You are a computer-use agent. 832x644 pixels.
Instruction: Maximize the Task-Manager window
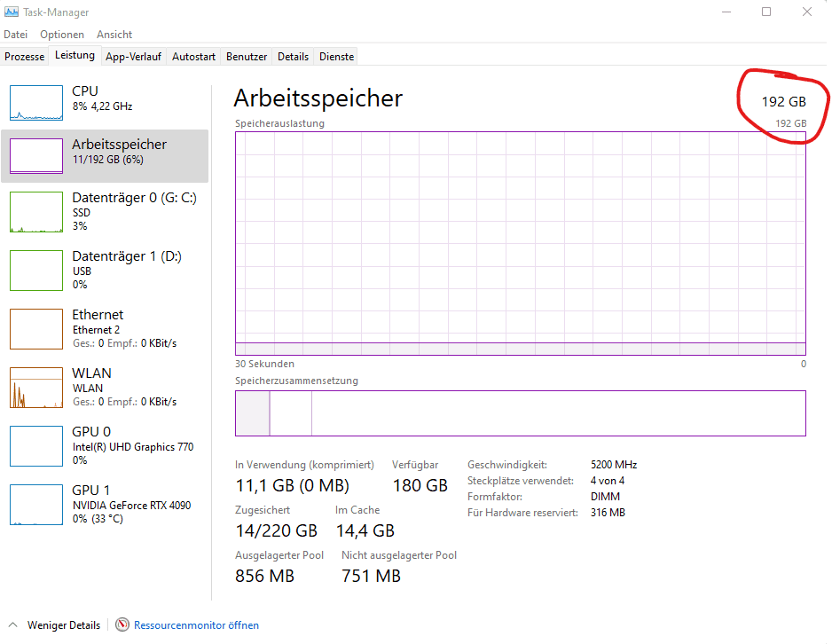tap(766, 12)
